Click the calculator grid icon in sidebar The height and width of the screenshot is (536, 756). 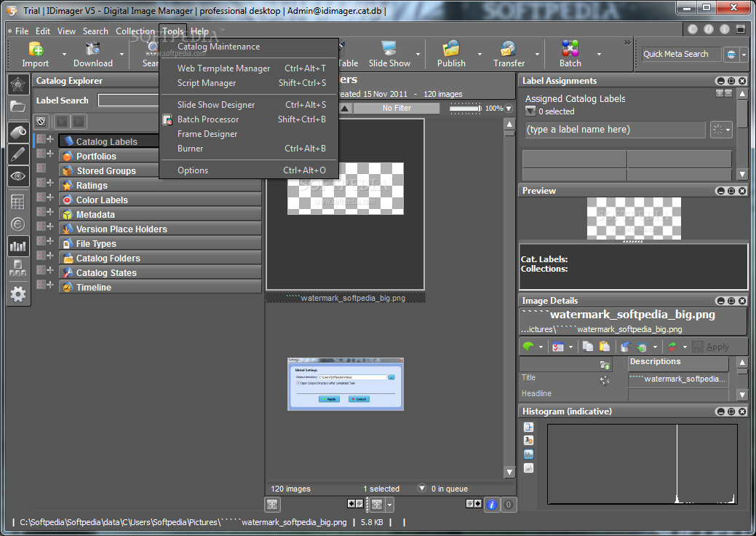coord(18,202)
